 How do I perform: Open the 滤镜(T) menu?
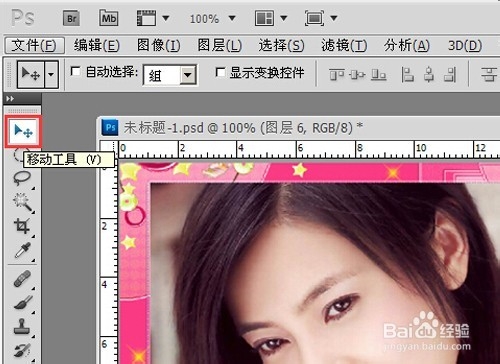pos(344,45)
